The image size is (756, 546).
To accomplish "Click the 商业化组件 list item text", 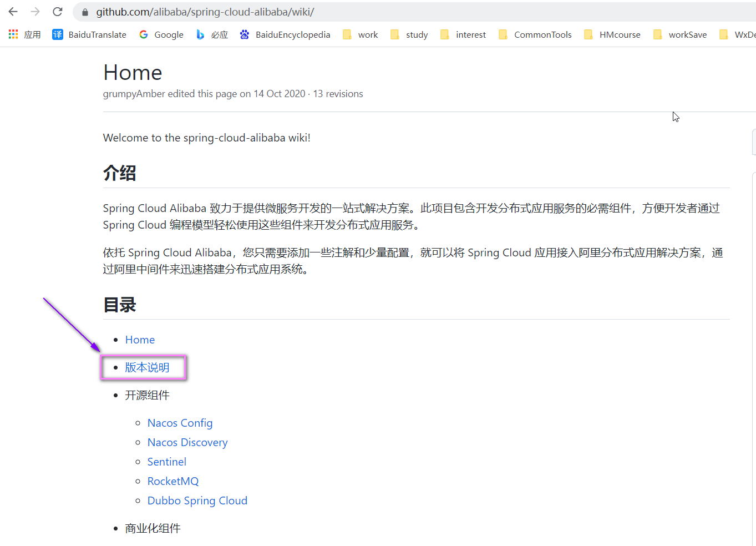I will point(153,528).
